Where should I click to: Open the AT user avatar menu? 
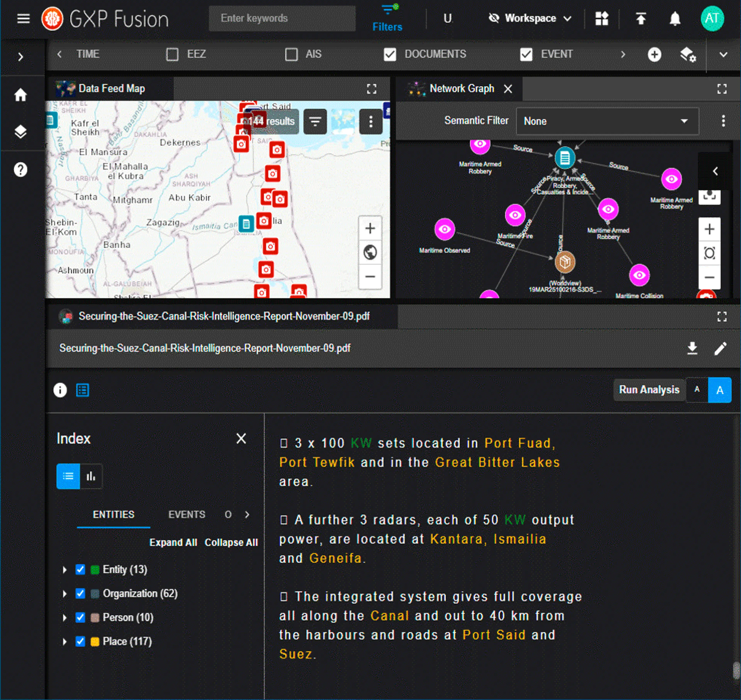712,18
